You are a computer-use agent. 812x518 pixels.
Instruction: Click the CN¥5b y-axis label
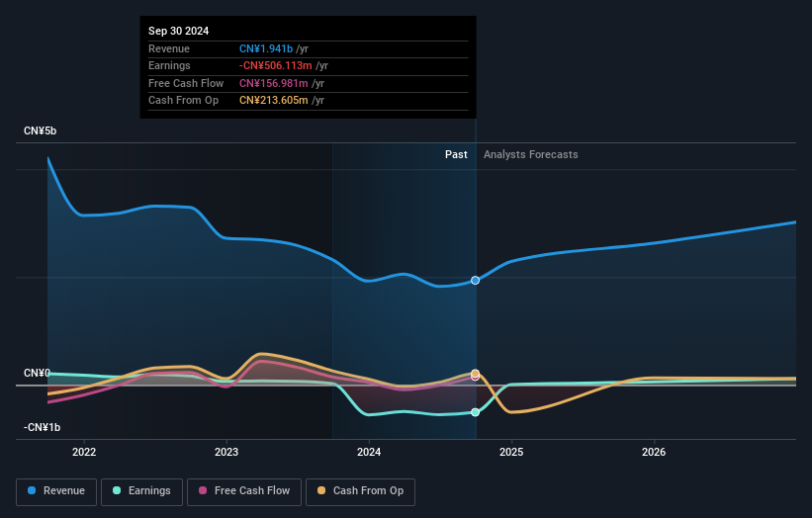click(40, 130)
